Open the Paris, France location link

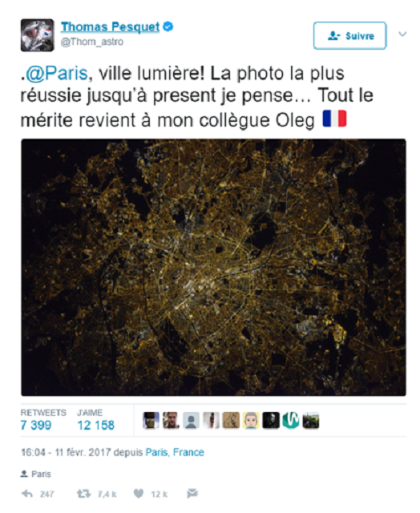point(175,452)
